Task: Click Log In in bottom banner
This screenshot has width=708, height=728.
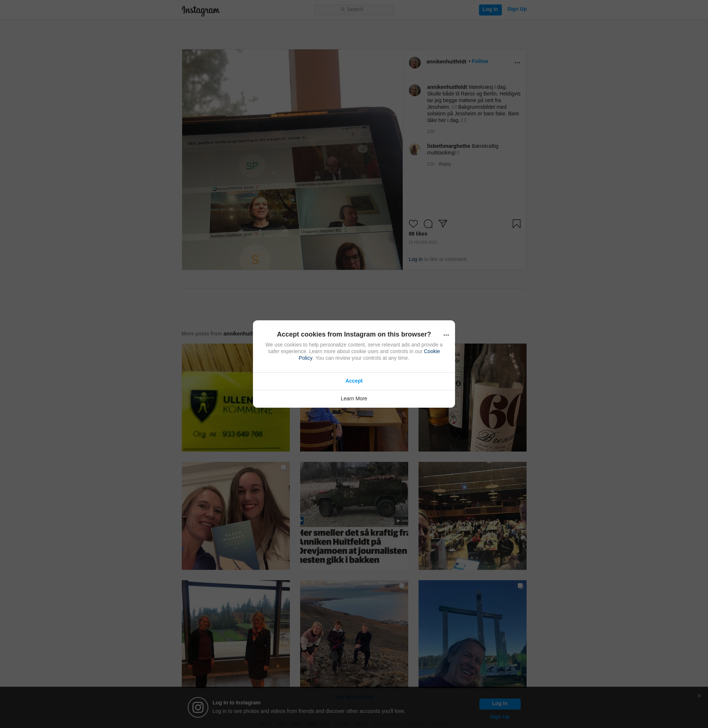Action: click(499, 703)
